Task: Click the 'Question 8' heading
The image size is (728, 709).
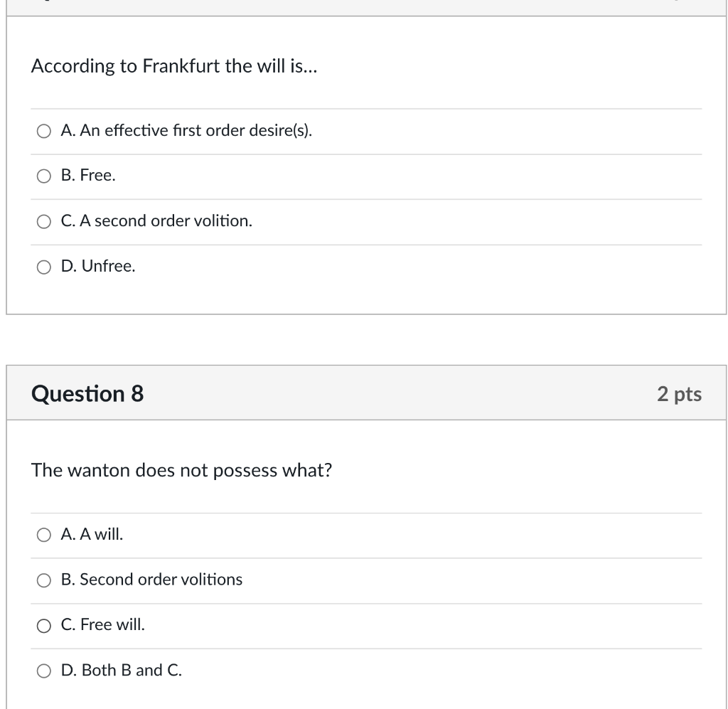Action: coord(87,393)
